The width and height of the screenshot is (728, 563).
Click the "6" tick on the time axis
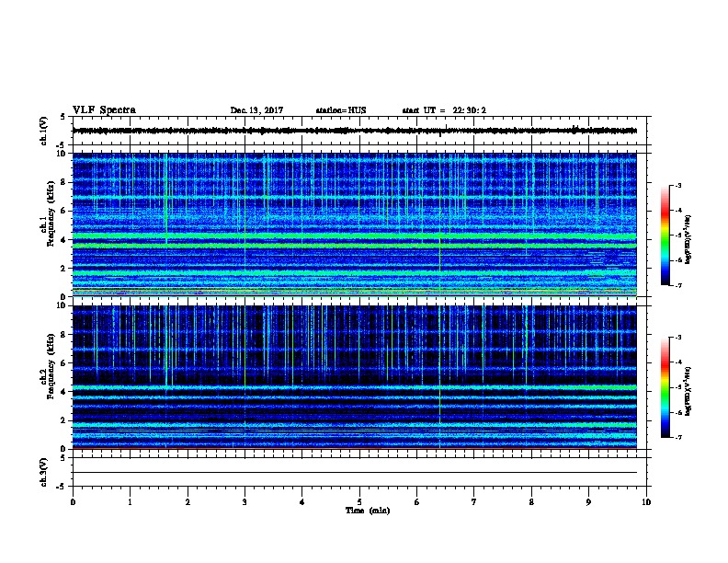[x=416, y=502]
